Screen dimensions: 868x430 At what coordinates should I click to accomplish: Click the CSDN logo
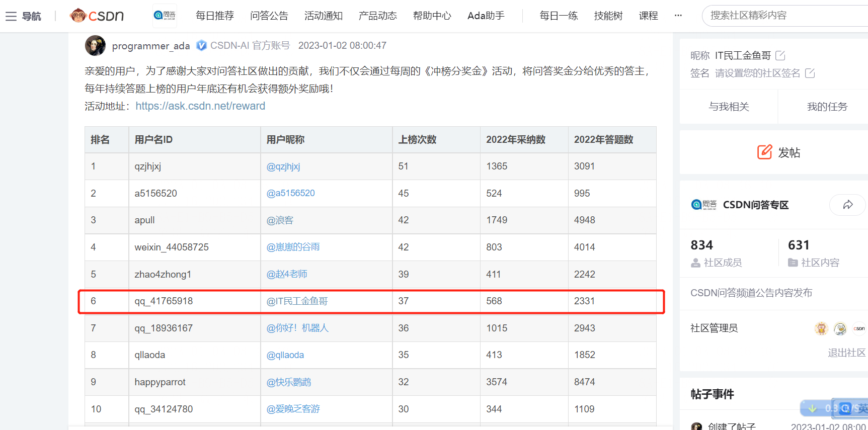coord(97,16)
